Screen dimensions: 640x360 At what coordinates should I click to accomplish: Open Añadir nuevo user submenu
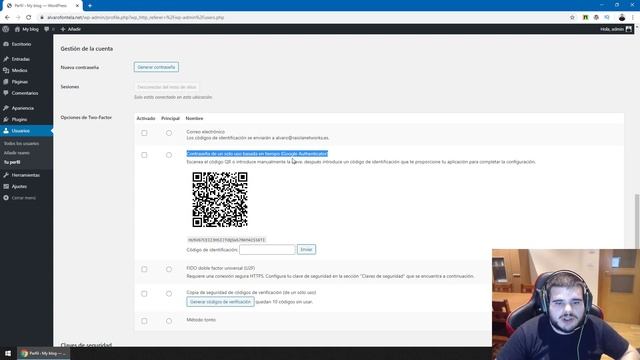16,153
